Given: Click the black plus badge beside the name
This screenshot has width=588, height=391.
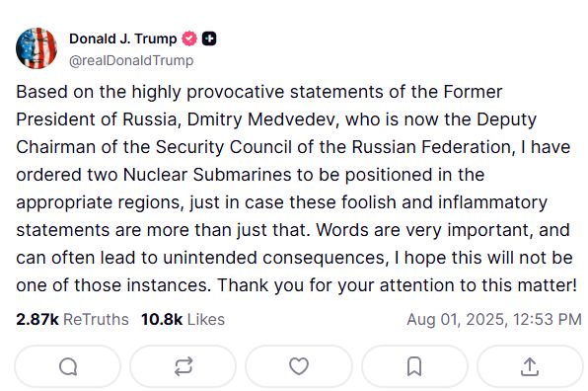Looking at the screenshot, I should 209,39.
